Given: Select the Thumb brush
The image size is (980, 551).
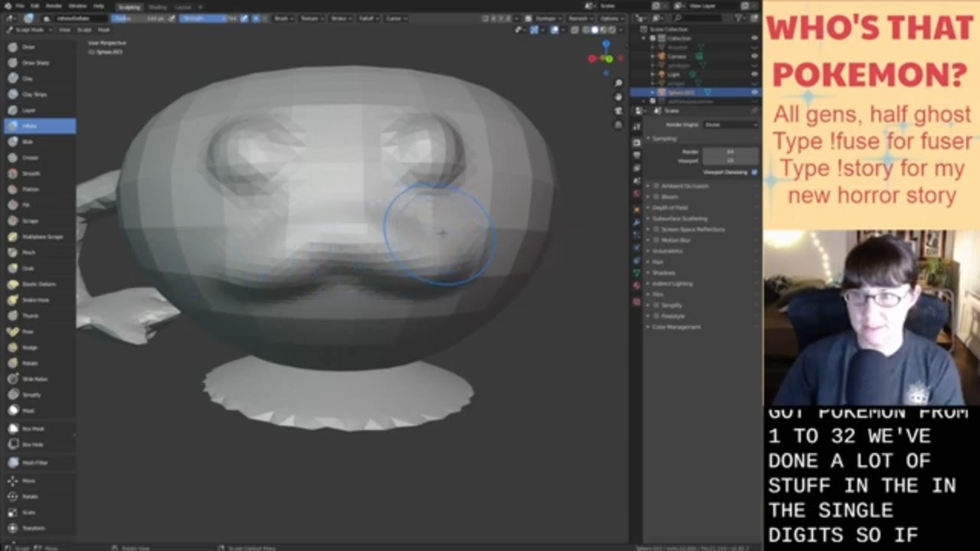Looking at the screenshot, I should click(38, 315).
